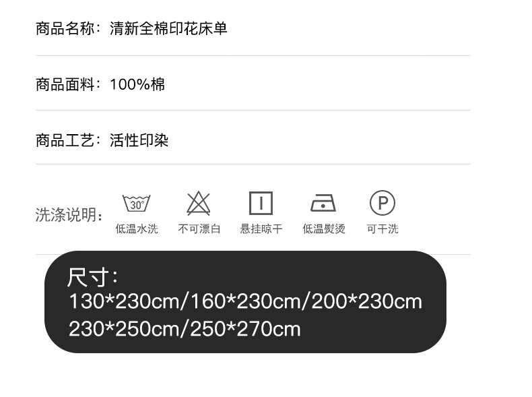Image resolution: width=532 pixels, height=397 pixels.
Task: Click the 商品名称 label
Action: pos(65,28)
